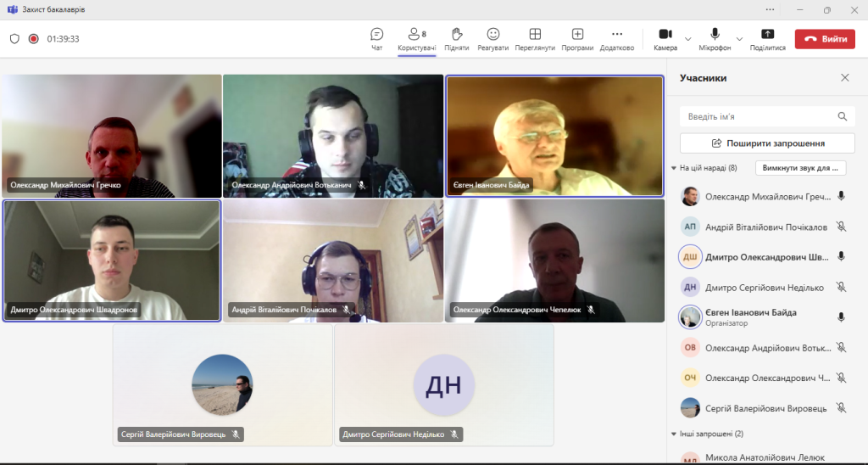Image resolution: width=868 pixels, height=465 pixels.
Task: Click muted mic beside Дмитро Сергійович Неділько
Action: click(x=842, y=287)
